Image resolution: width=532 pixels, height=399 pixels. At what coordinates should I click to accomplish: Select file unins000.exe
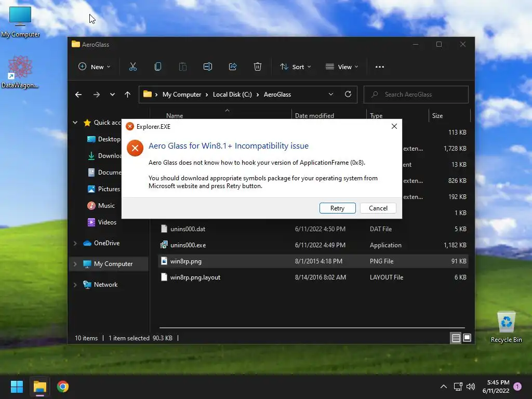(x=313, y=245)
